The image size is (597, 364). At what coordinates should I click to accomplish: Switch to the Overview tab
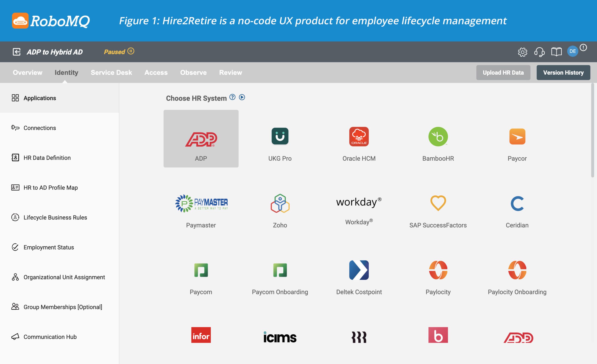click(x=28, y=73)
